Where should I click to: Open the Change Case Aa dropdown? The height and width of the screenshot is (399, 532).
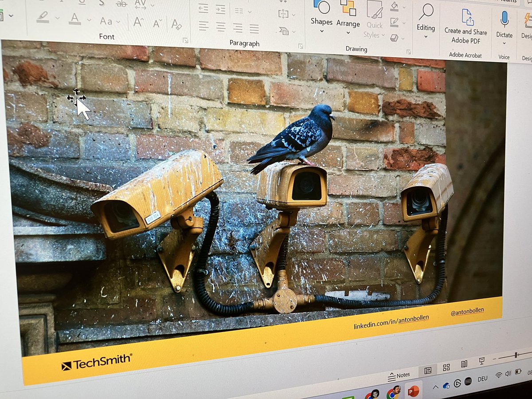click(109, 21)
